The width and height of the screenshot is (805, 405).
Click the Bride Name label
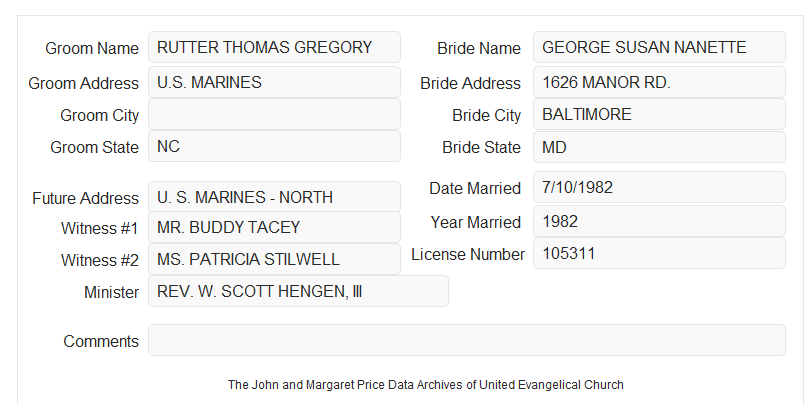point(479,48)
